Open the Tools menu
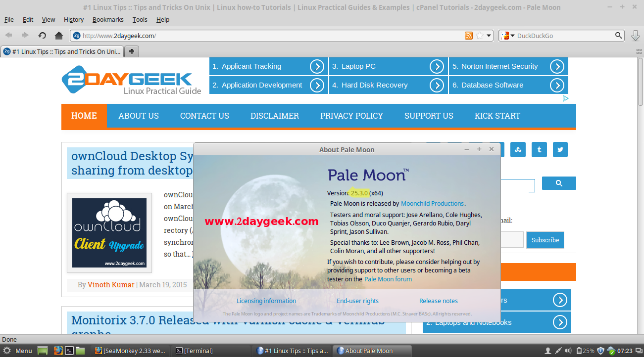The height and width of the screenshot is (357, 644). point(140,19)
